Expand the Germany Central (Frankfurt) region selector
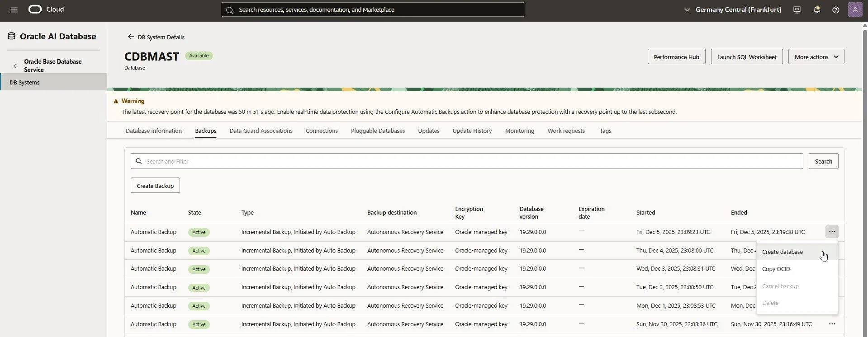The width and height of the screenshot is (868, 337). coord(733,9)
